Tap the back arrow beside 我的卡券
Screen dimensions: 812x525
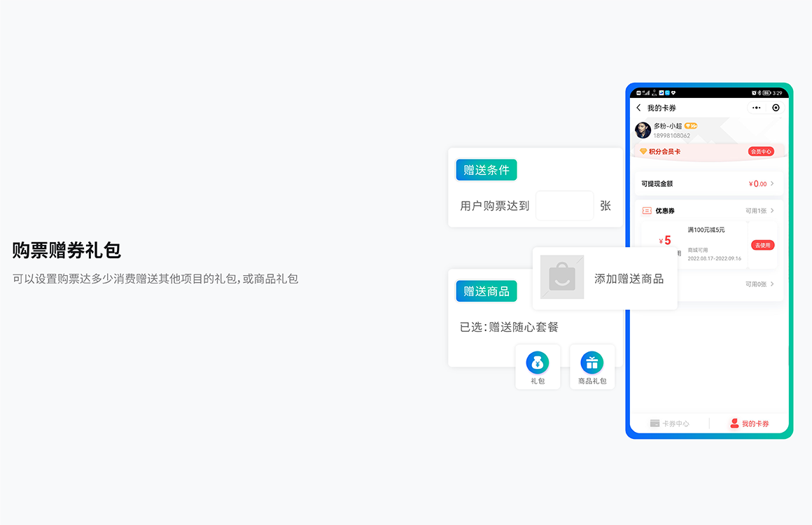coord(638,108)
